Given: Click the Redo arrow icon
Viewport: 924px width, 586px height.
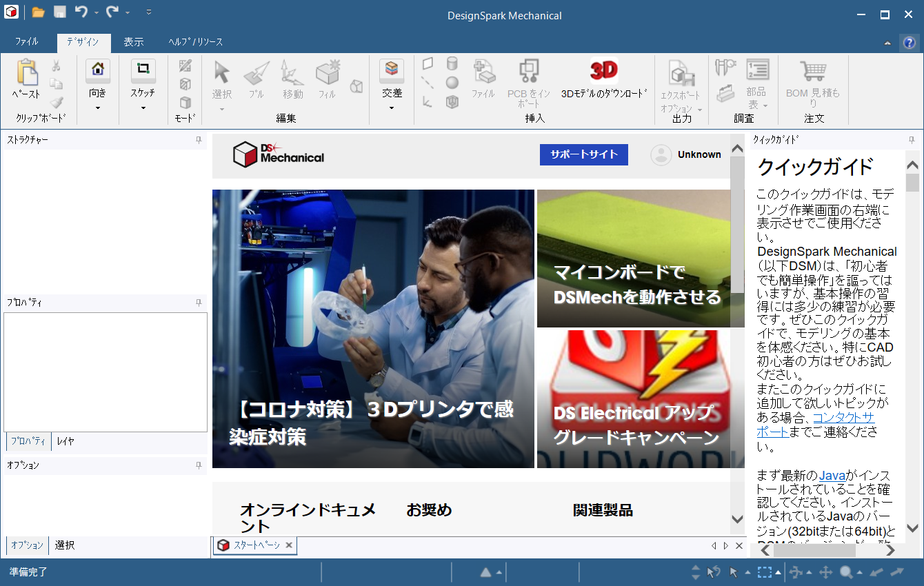Looking at the screenshot, I should coord(112,12).
